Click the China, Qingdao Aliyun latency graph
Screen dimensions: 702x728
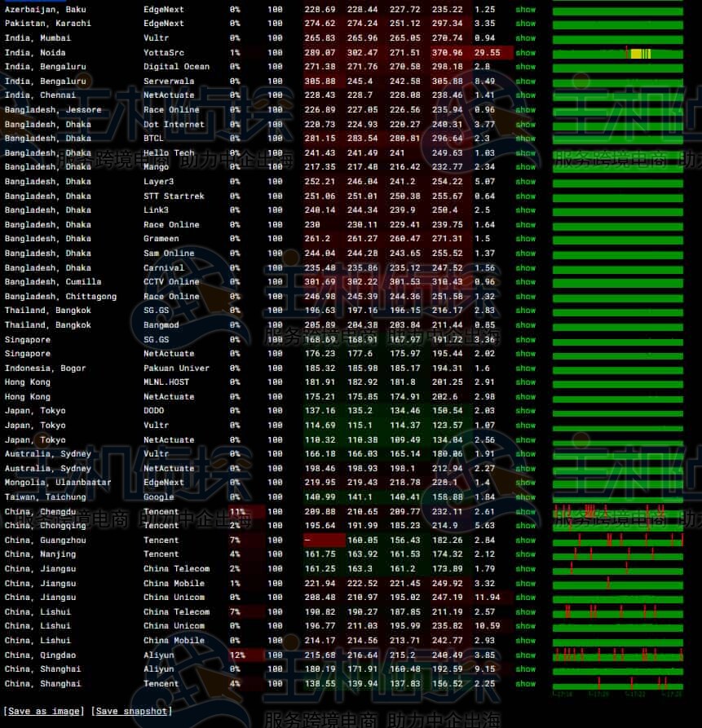coord(617,655)
